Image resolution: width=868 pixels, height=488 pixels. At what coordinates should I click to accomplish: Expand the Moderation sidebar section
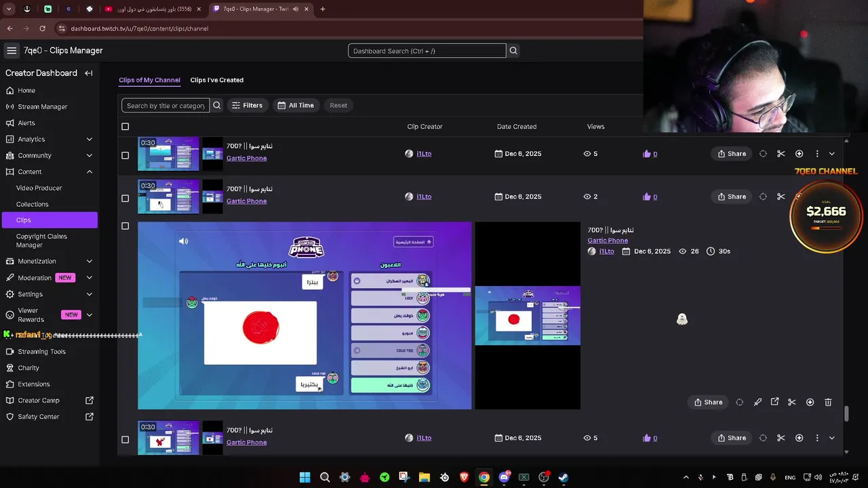tap(90, 278)
